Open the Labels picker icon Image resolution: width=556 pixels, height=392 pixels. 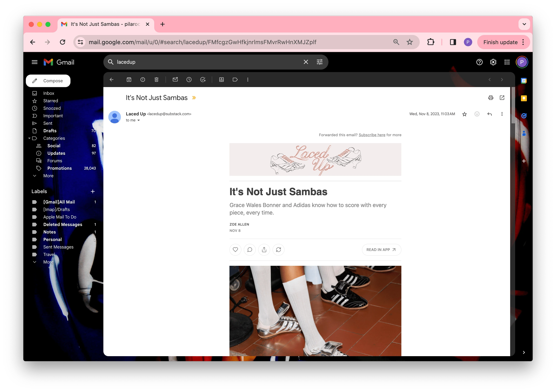click(x=235, y=80)
